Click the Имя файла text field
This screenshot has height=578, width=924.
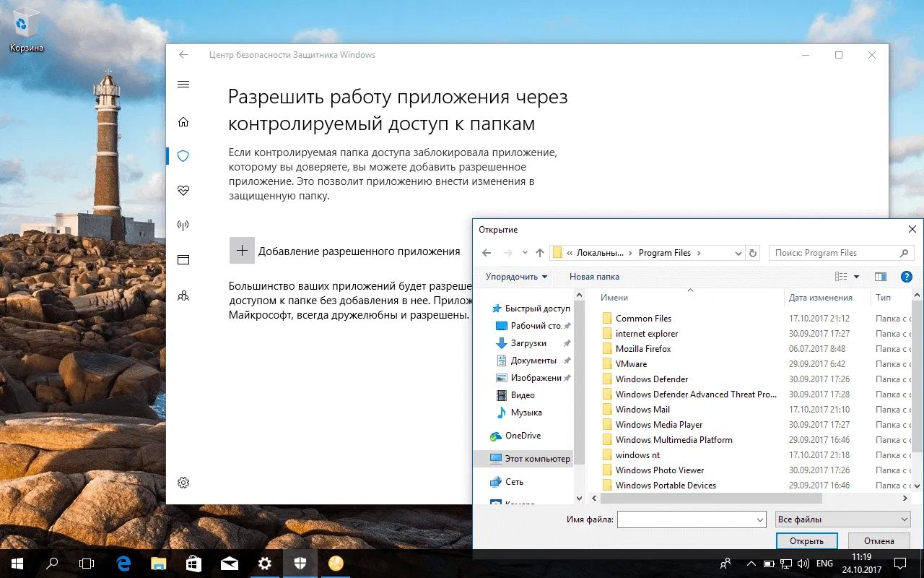coord(686,519)
